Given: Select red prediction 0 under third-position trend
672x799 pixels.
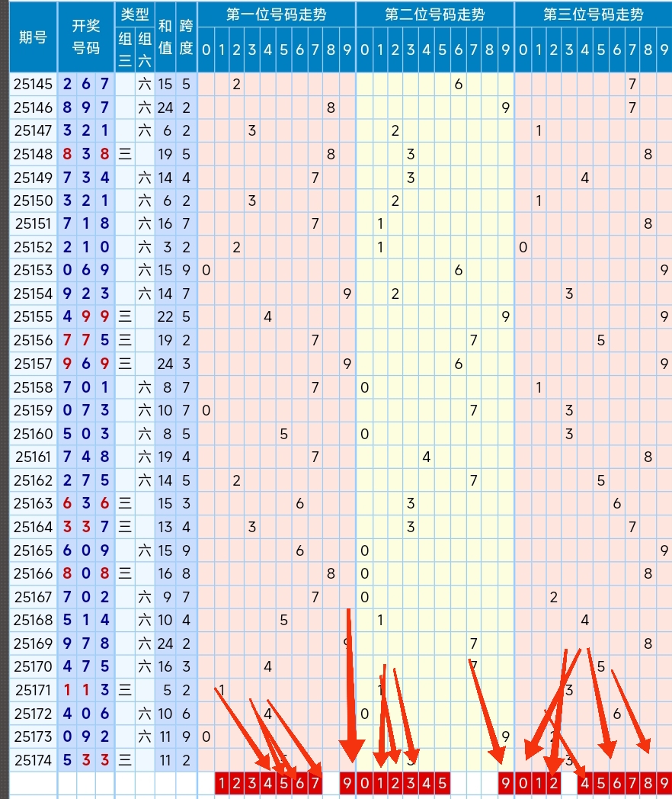Looking at the screenshot, I should click(523, 783).
